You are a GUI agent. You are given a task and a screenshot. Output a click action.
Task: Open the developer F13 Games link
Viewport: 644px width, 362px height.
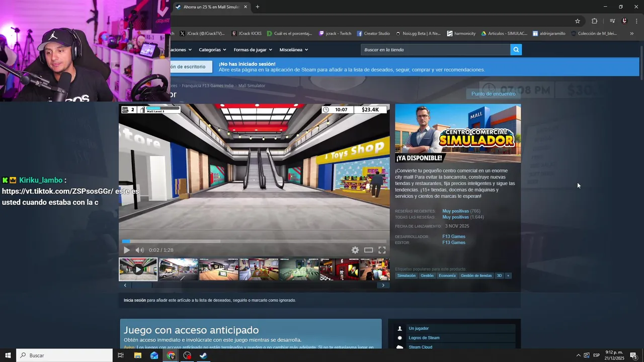pos(454,236)
